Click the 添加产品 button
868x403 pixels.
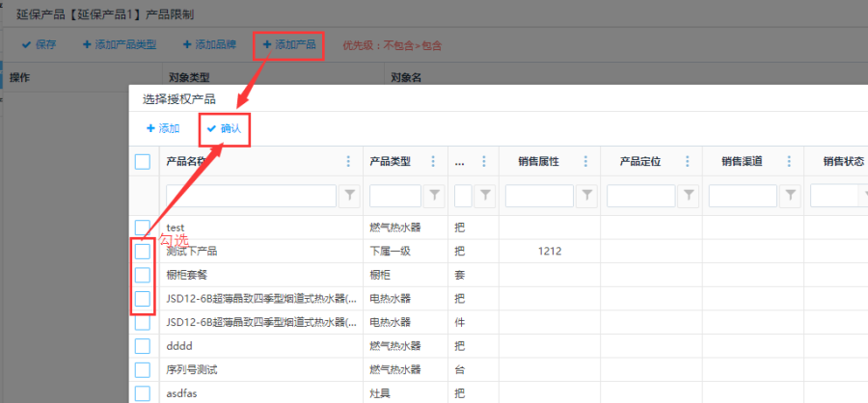coord(288,44)
